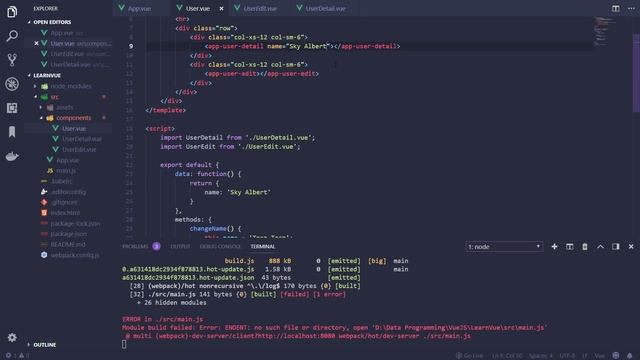Change file encoding UTF-8

(x=567, y=356)
